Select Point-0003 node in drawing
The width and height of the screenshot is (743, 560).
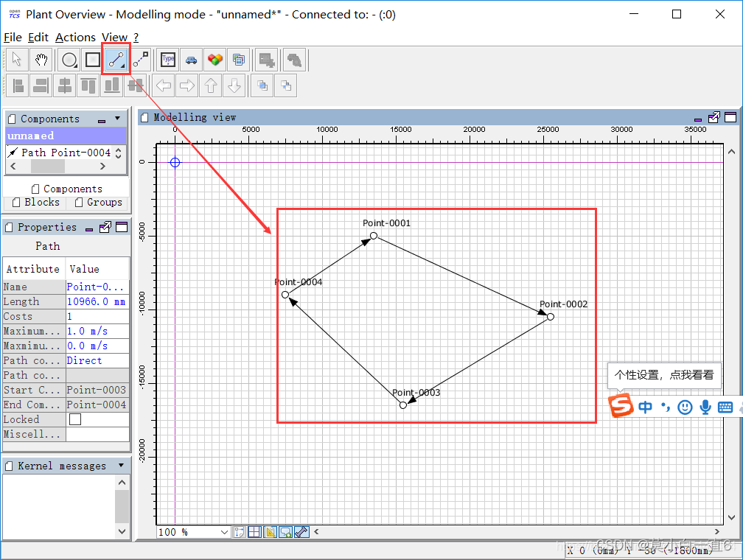[402, 405]
